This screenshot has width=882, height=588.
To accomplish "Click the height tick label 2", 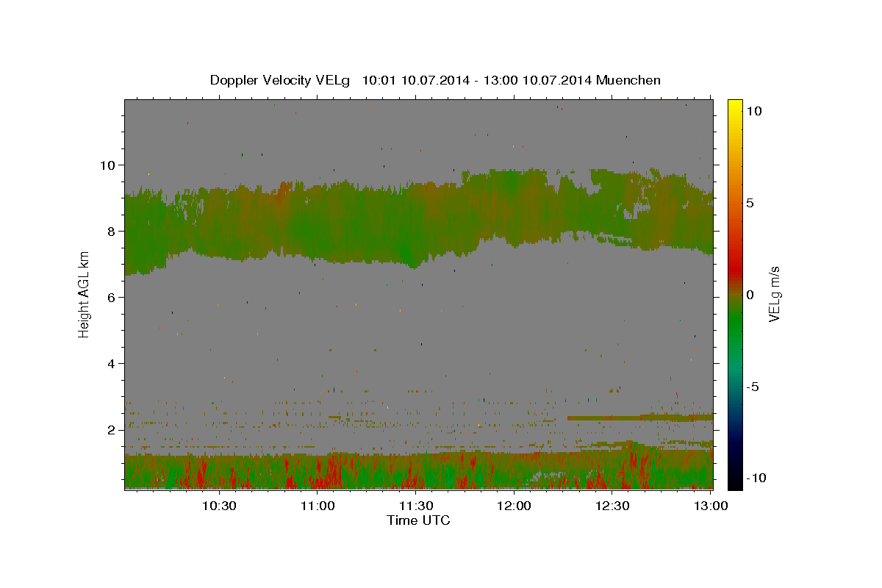I will point(112,430).
